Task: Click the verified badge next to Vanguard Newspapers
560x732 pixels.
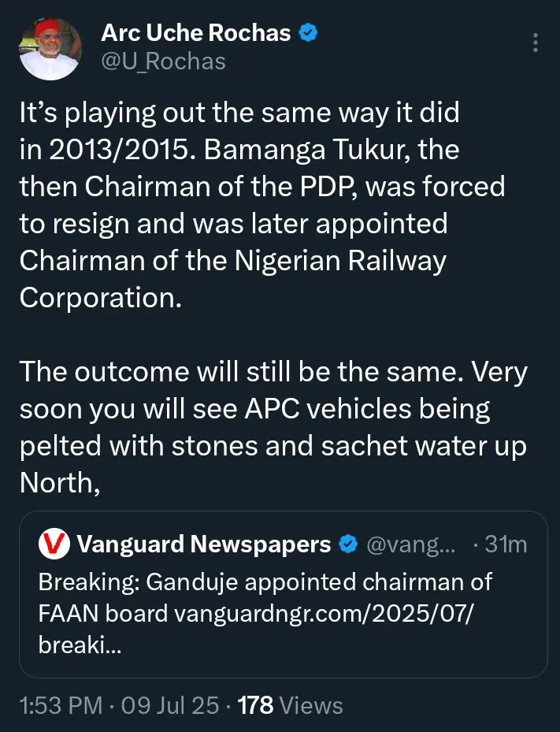Action: click(x=347, y=544)
